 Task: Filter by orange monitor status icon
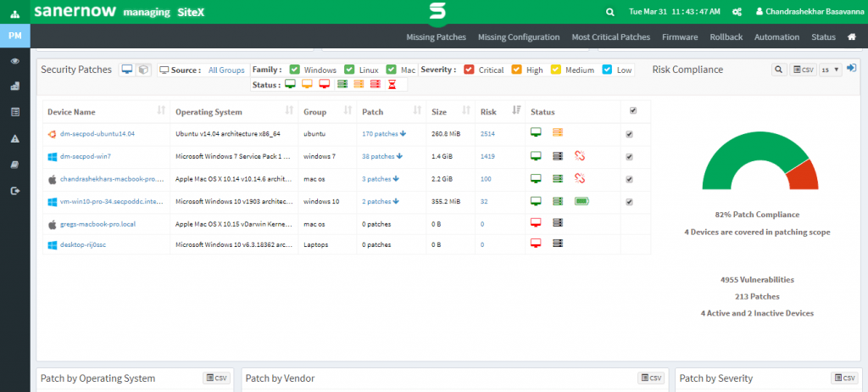click(308, 84)
